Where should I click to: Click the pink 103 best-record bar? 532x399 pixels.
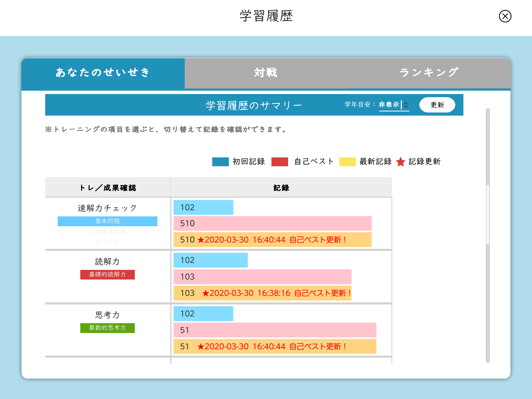tap(262, 277)
